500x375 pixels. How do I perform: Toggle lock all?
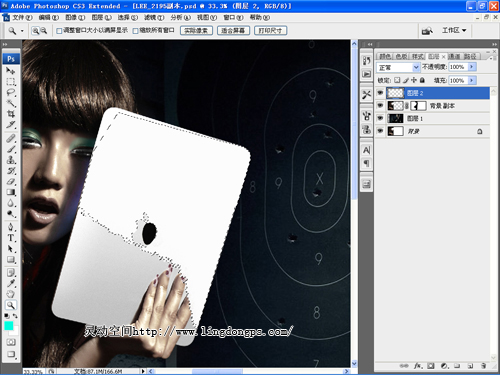(422, 80)
